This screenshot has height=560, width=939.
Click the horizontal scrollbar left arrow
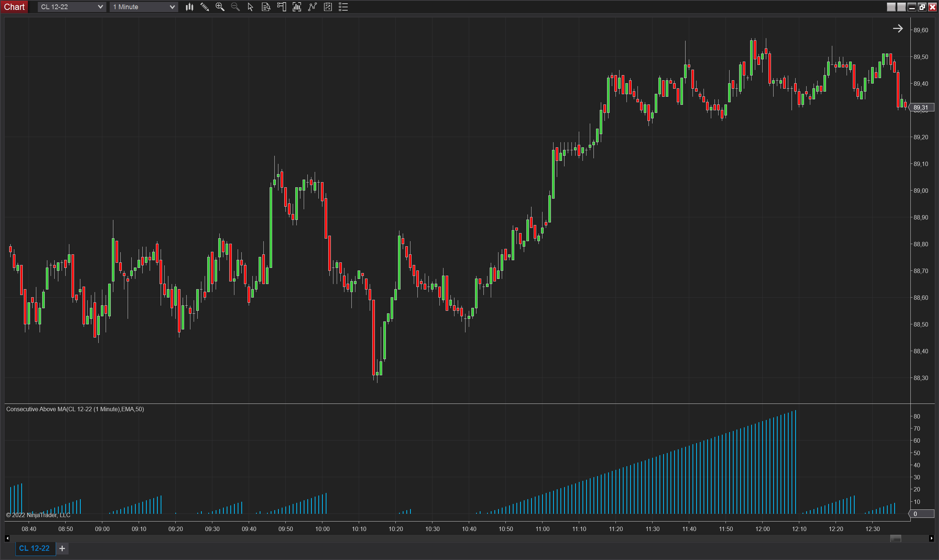(x=7, y=538)
